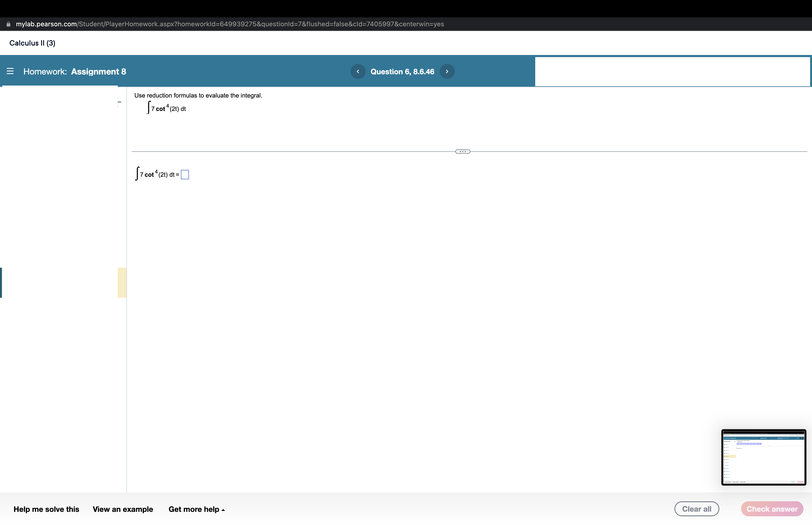This screenshot has width=812, height=525.
Task: Click the padlock icon in address bar
Action: [x=8, y=24]
